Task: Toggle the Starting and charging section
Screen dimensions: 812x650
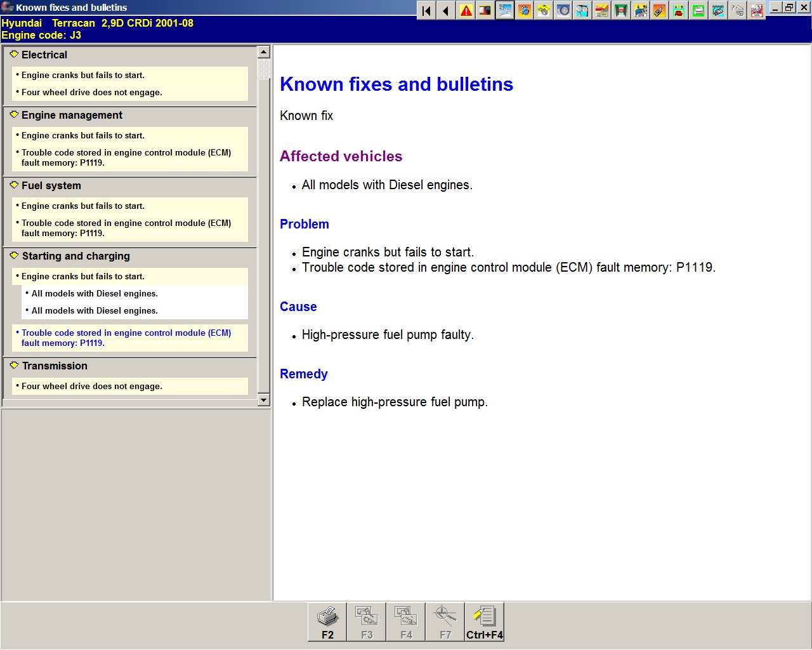Action: pyautogui.click(x=14, y=256)
